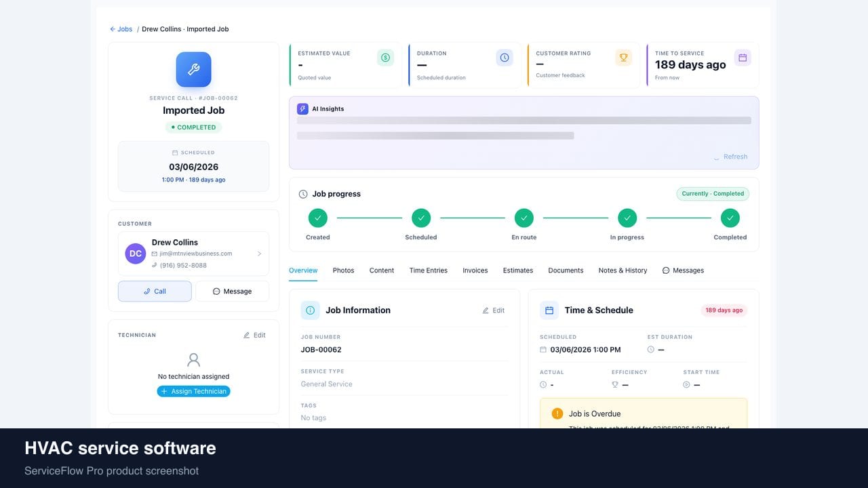The width and height of the screenshot is (868, 488).
Task: Click the red 189 days ago badge
Action: click(724, 310)
